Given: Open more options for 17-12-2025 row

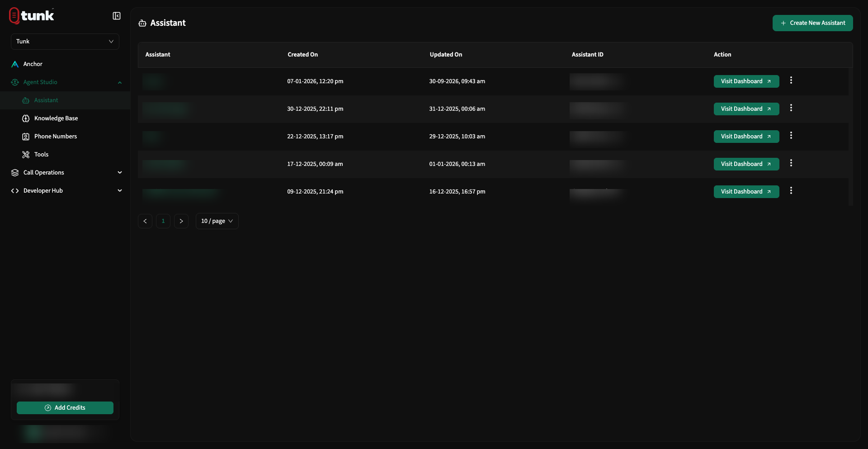Looking at the screenshot, I should click(791, 163).
